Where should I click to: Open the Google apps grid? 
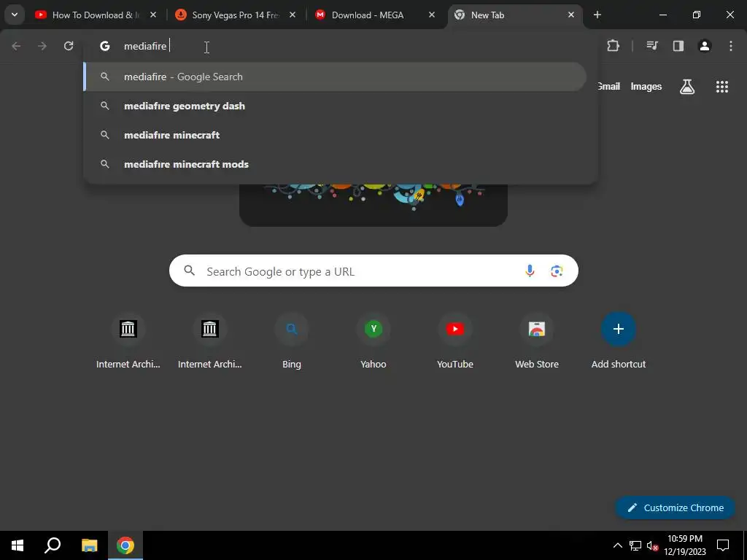[x=722, y=86]
